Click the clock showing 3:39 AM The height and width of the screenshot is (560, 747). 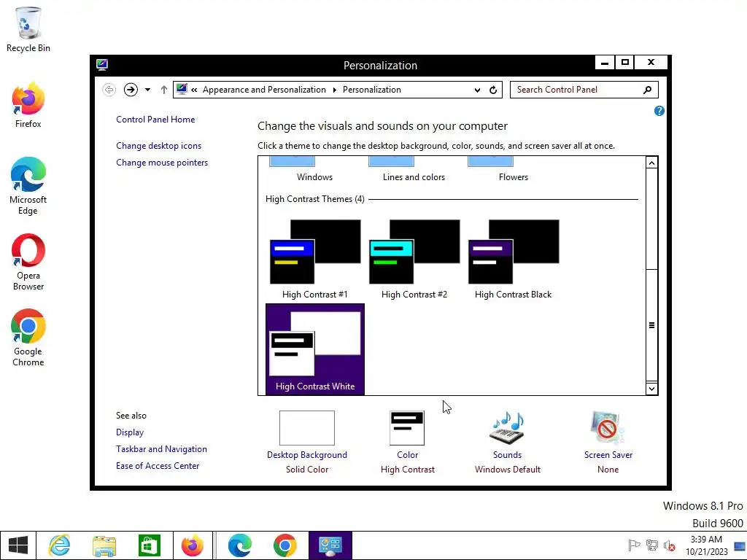[706, 545]
